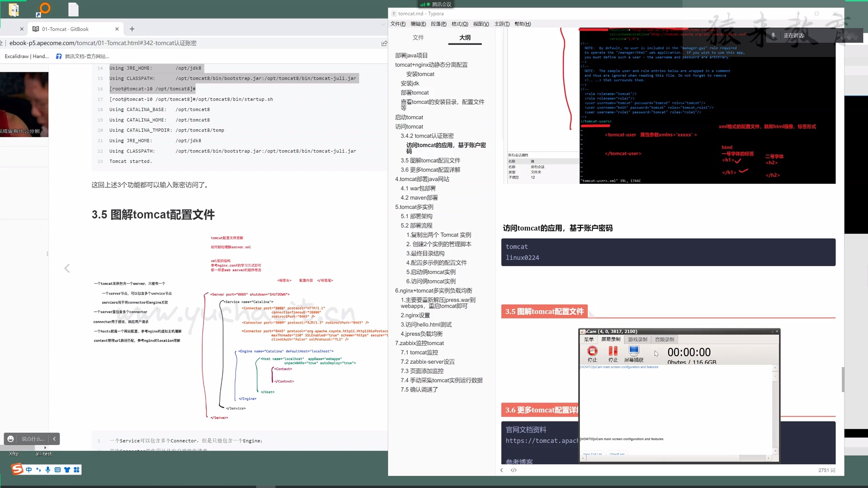Toggle full/half punctuation on the Sogou bar

[38, 469]
